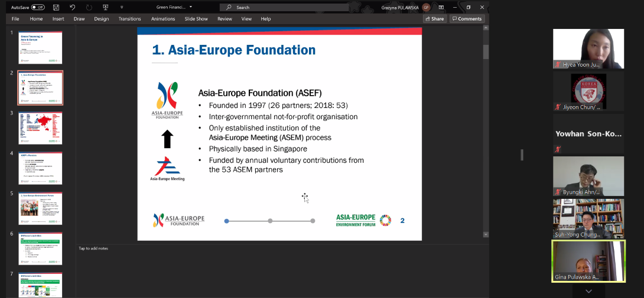Click Asia-Europe Environment Forum footer logo
The width and height of the screenshot is (644, 298).
click(x=356, y=221)
